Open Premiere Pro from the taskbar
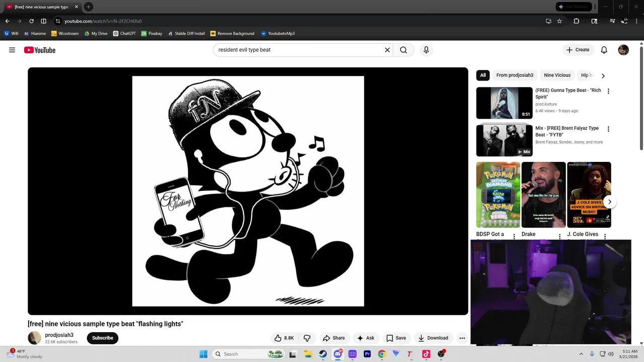This screenshot has height=362, width=644. (367, 354)
